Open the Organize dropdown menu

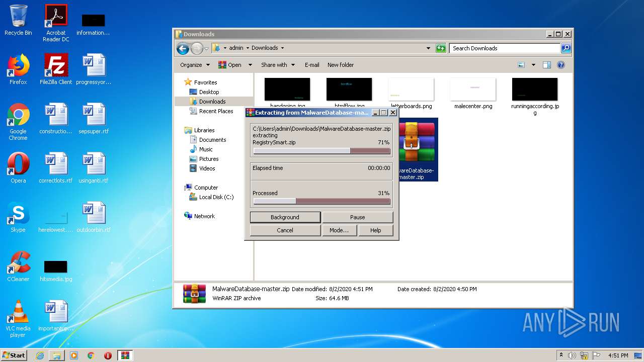(195, 65)
